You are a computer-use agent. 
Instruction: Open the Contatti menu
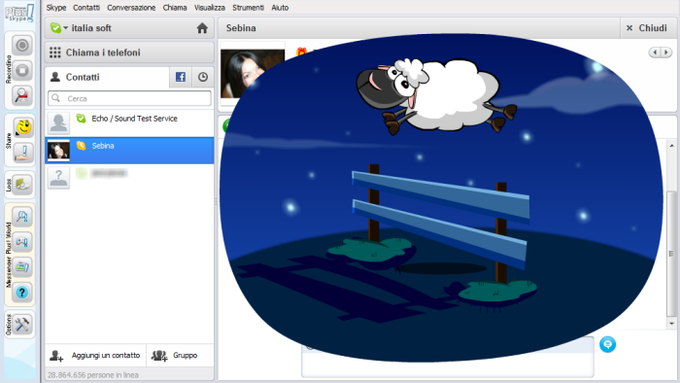tap(86, 7)
